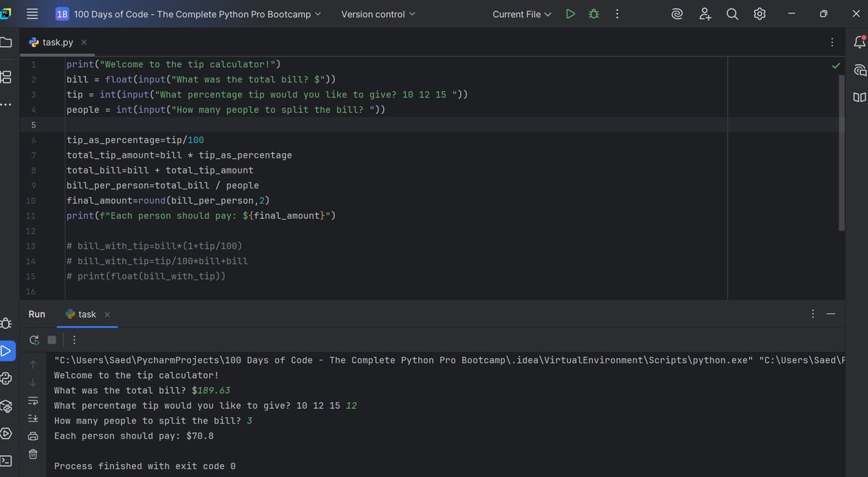
Task: Open Code With Me add-person icon
Action: point(705,14)
